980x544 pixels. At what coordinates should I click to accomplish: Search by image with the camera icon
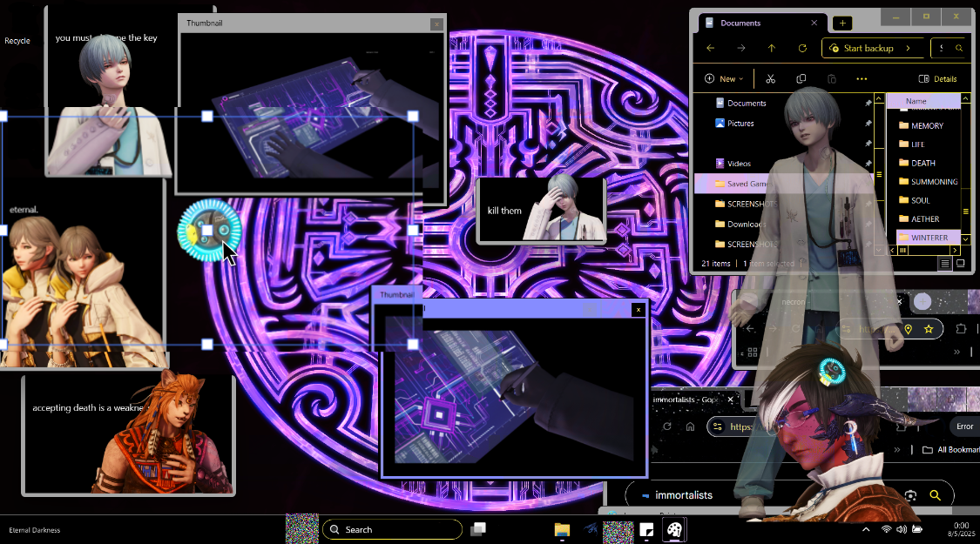pos(910,495)
